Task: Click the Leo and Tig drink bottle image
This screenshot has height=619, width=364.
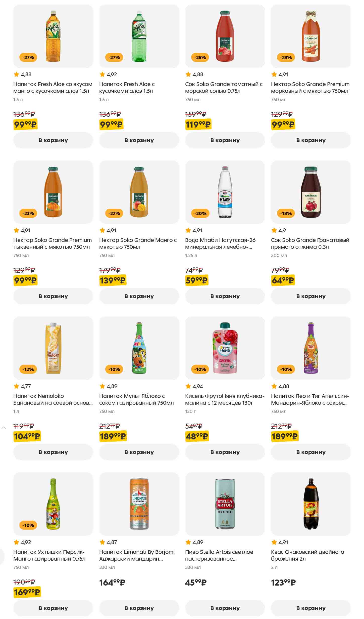Action: pyautogui.click(x=311, y=348)
